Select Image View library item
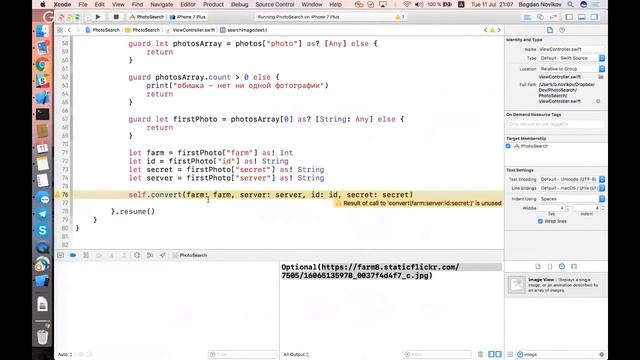Viewport: 640px width, 360px height. [556, 285]
